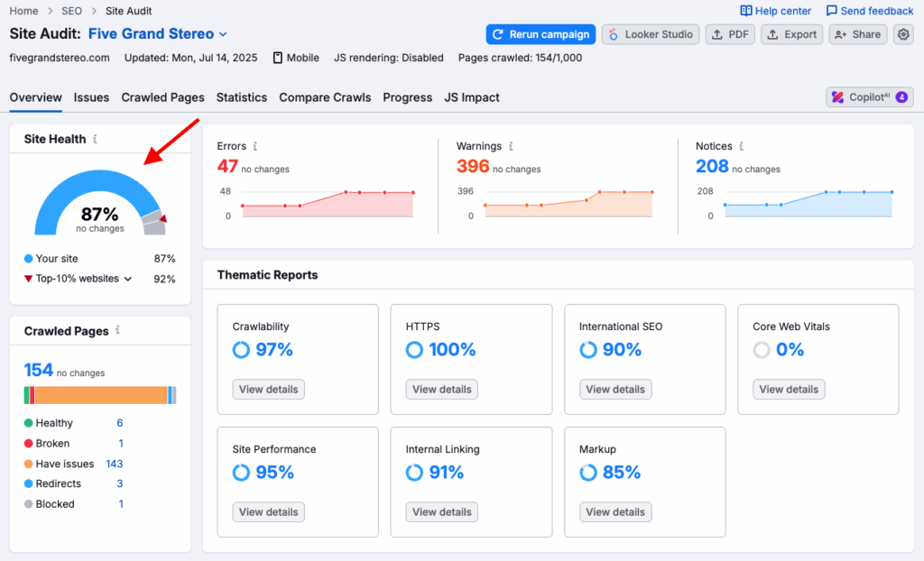Click the Copilot notification badge 4

[901, 97]
